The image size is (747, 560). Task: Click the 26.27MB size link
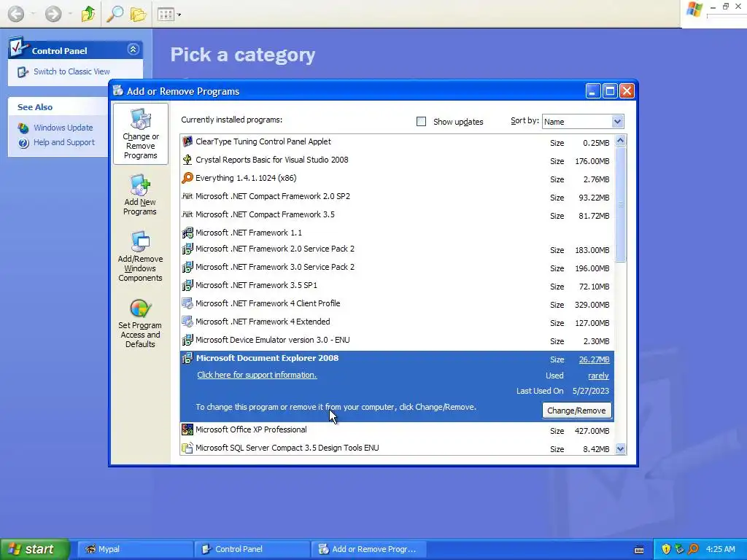point(594,359)
